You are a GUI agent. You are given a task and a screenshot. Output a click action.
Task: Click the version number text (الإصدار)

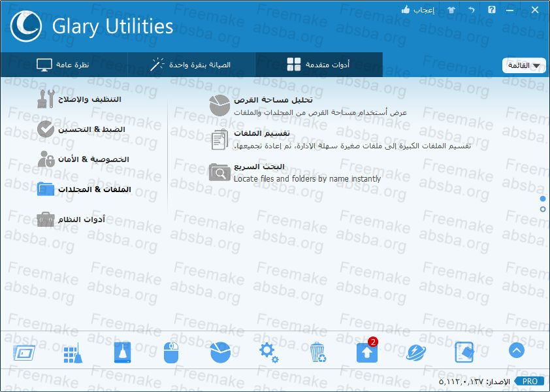(474, 382)
